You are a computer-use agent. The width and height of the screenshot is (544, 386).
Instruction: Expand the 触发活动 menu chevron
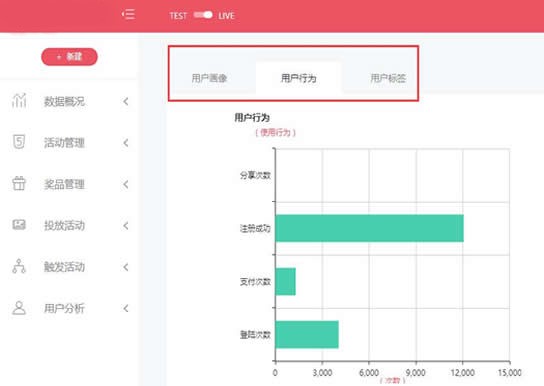(126, 267)
